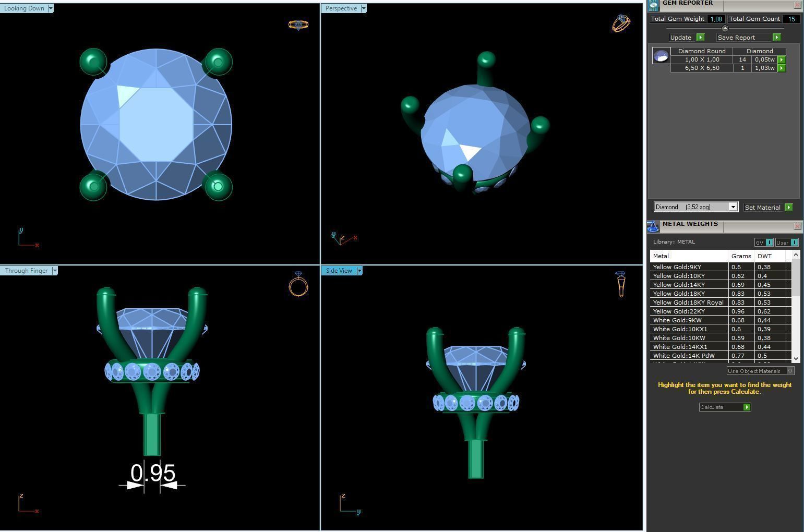This screenshot has width=804, height=532.
Task: Click the round diamond gem thumbnail
Action: [661, 56]
